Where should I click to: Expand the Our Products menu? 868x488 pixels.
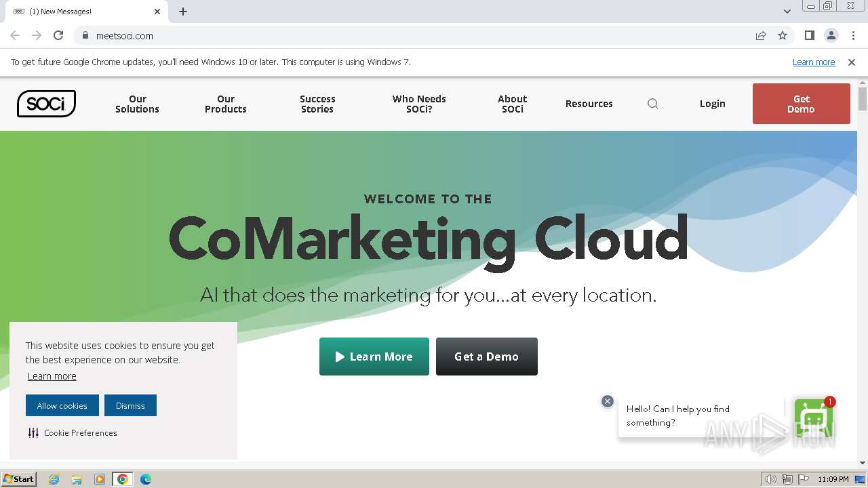click(x=226, y=104)
